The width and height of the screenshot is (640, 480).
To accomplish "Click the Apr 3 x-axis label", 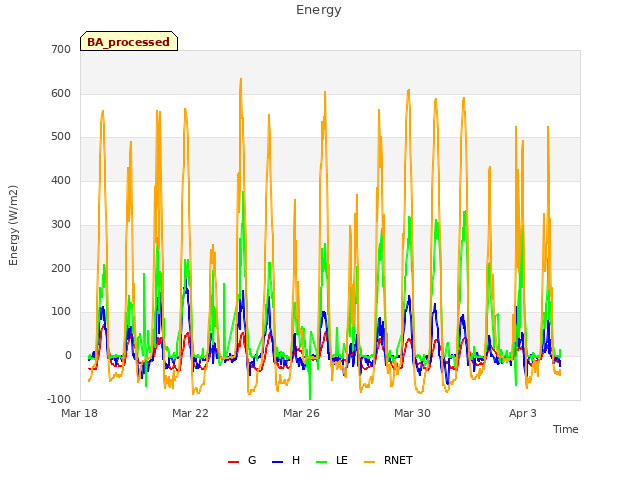I will tap(523, 413).
